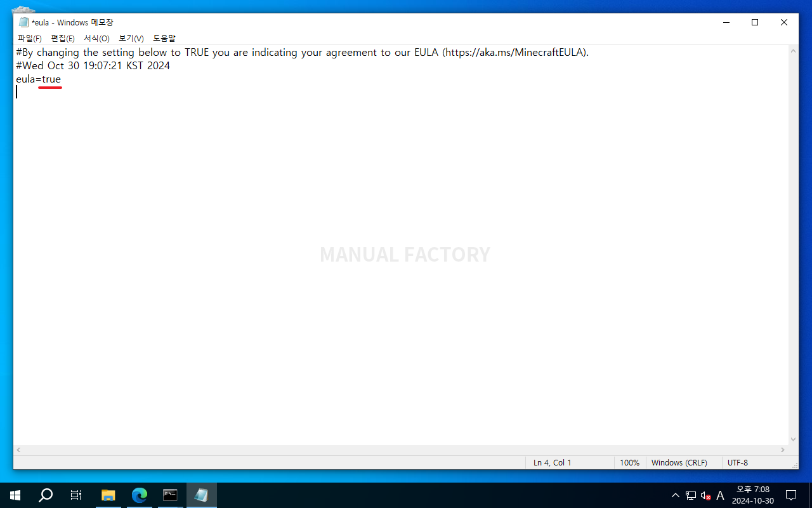812x508 pixels.
Task: Click the Windows Start button
Action: tap(15, 495)
